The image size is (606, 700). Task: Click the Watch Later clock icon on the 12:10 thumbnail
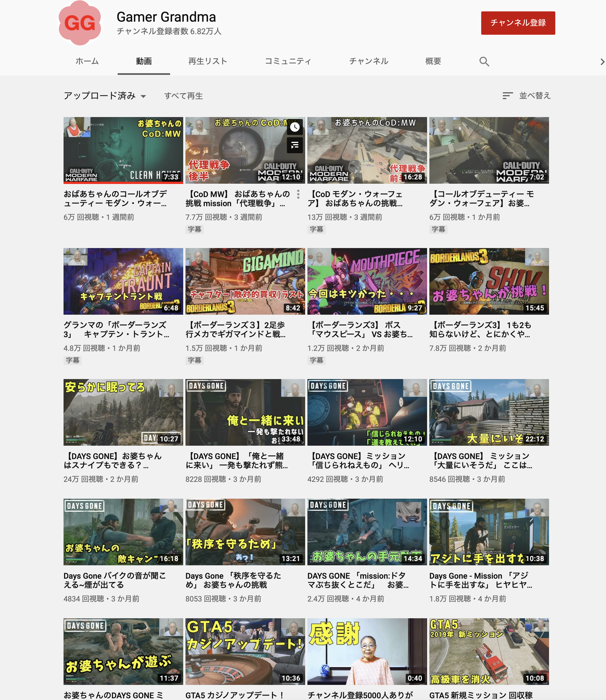[295, 127]
